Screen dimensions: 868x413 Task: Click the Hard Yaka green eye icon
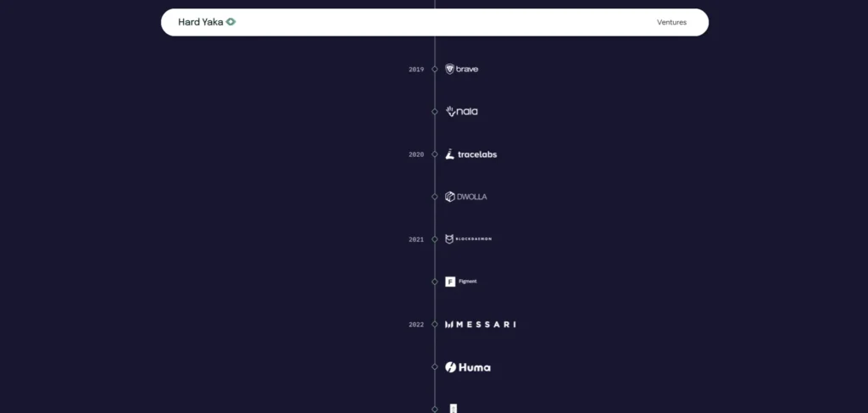click(231, 22)
